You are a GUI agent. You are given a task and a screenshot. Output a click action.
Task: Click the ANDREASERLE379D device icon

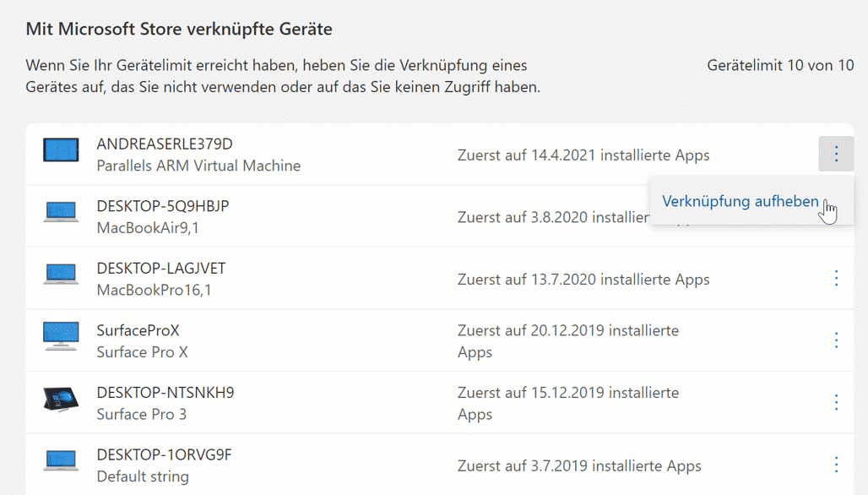pyautogui.click(x=61, y=151)
